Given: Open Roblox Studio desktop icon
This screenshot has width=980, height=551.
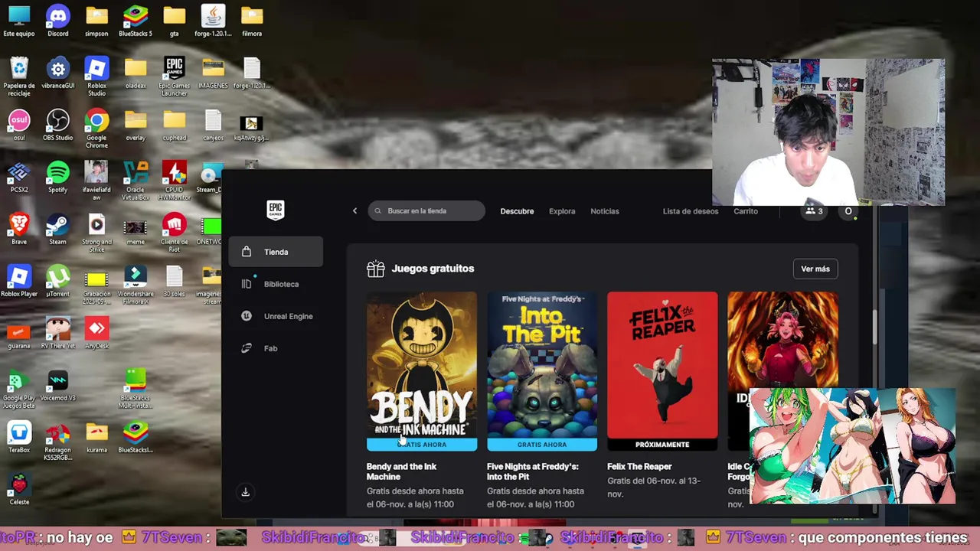Looking at the screenshot, I should (96, 77).
